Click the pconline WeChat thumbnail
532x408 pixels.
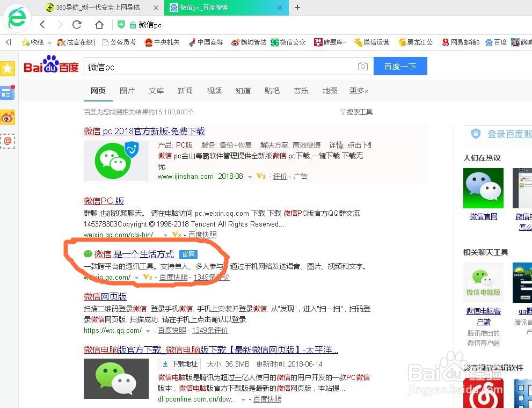pos(116,378)
